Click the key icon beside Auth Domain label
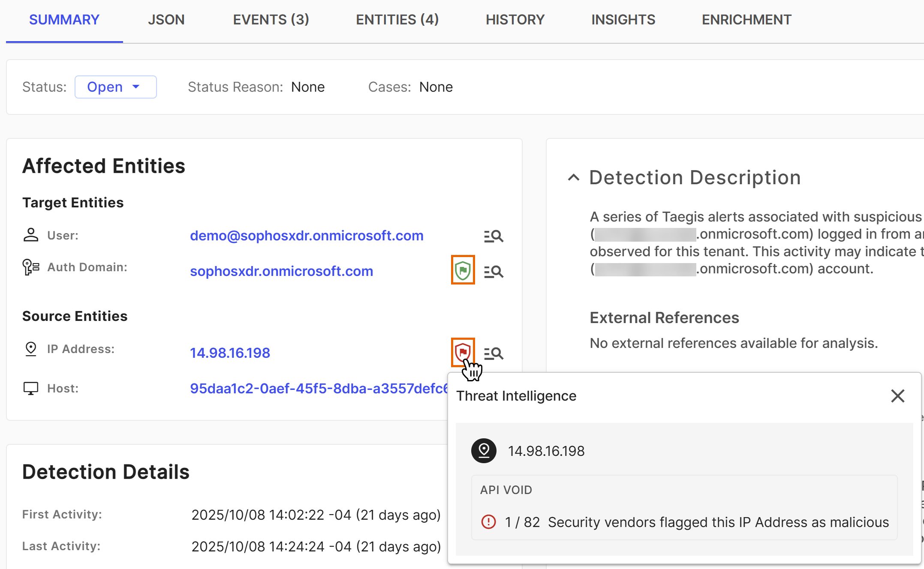This screenshot has height=569, width=924. pos(31,267)
